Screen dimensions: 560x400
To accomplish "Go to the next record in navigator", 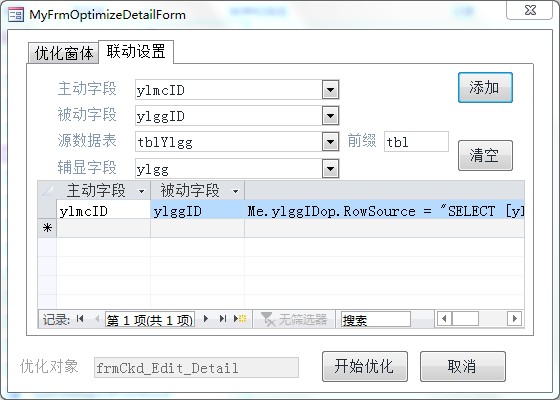I will [206, 319].
